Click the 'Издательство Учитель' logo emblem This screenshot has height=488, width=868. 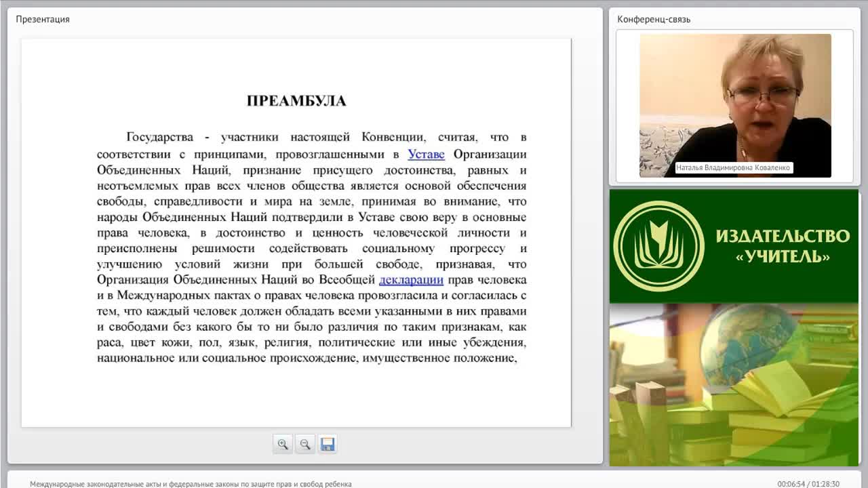(x=658, y=246)
